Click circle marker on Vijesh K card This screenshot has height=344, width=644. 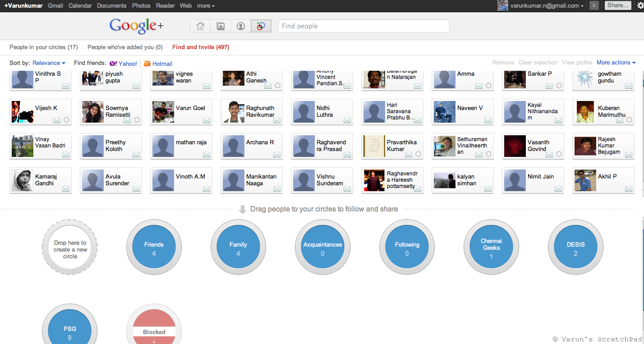66,120
